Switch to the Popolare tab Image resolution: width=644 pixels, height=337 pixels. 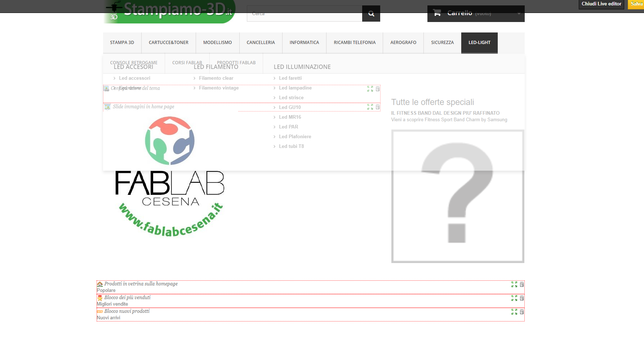(x=106, y=290)
